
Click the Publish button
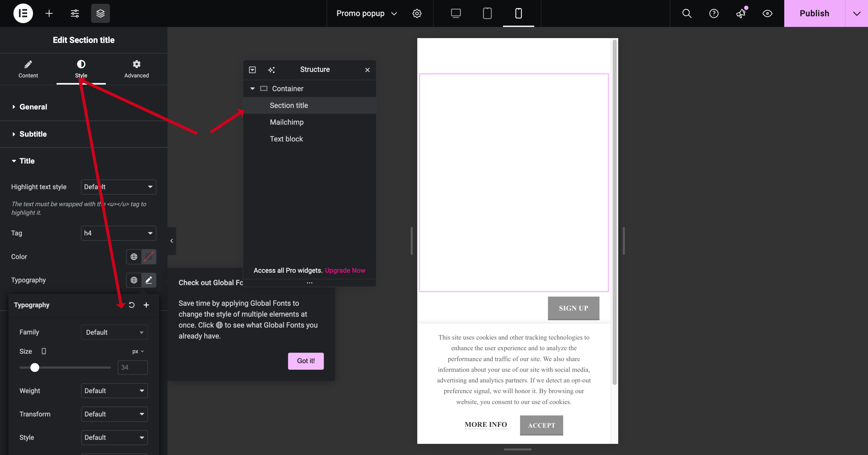[x=814, y=14]
